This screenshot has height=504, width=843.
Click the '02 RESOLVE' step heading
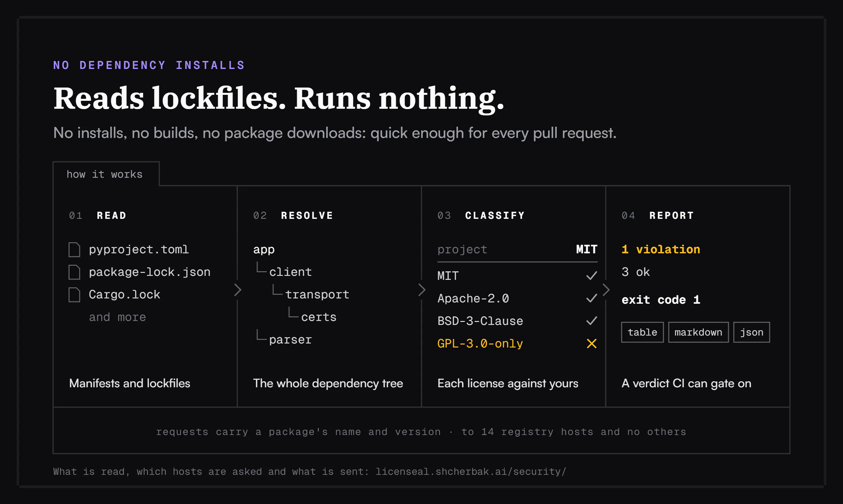click(x=293, y=215)
